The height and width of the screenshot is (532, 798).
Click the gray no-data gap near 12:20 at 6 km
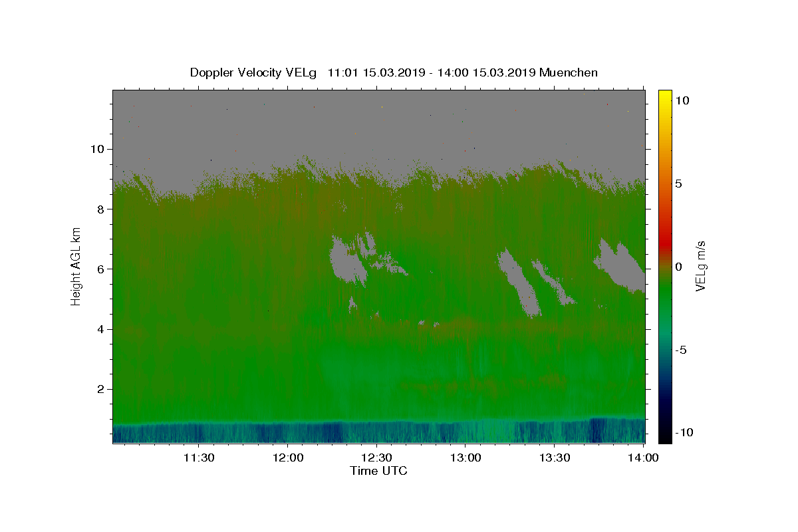tap(346, 261)
